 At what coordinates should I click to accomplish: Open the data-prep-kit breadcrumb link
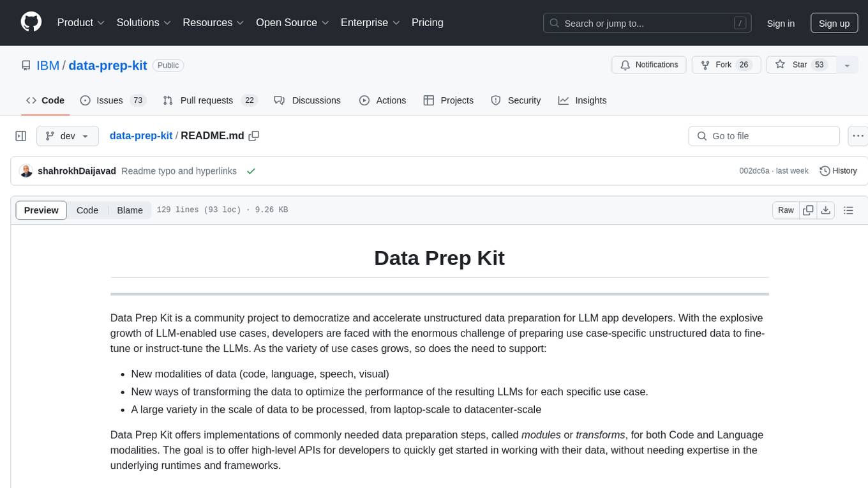(x=141, y=136)
